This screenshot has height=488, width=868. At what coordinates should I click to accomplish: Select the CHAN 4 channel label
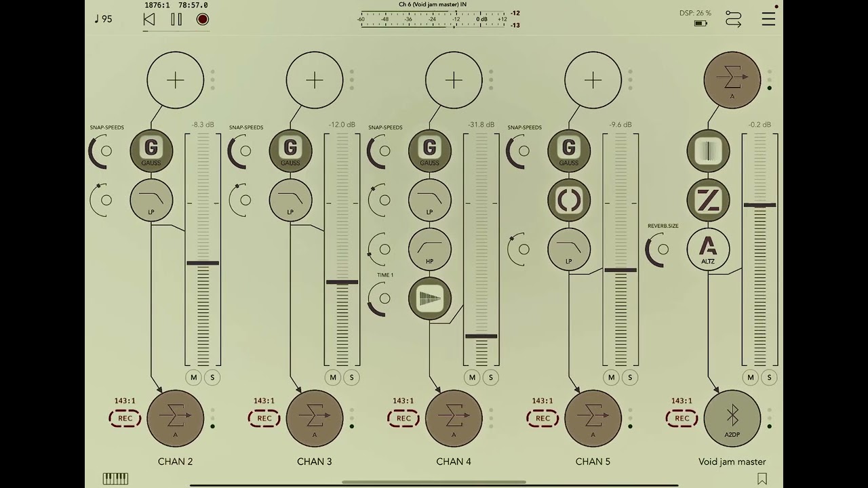pos(454,462)
